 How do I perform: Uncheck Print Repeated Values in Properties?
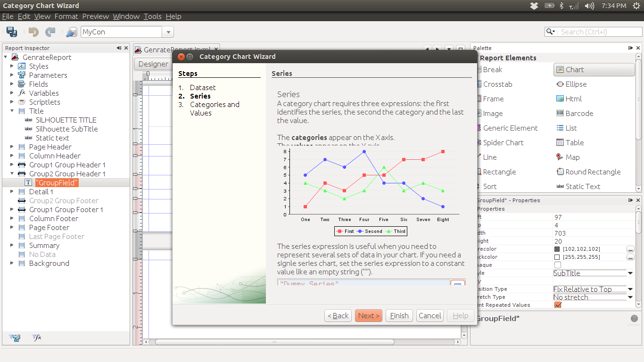pos(558,304)
